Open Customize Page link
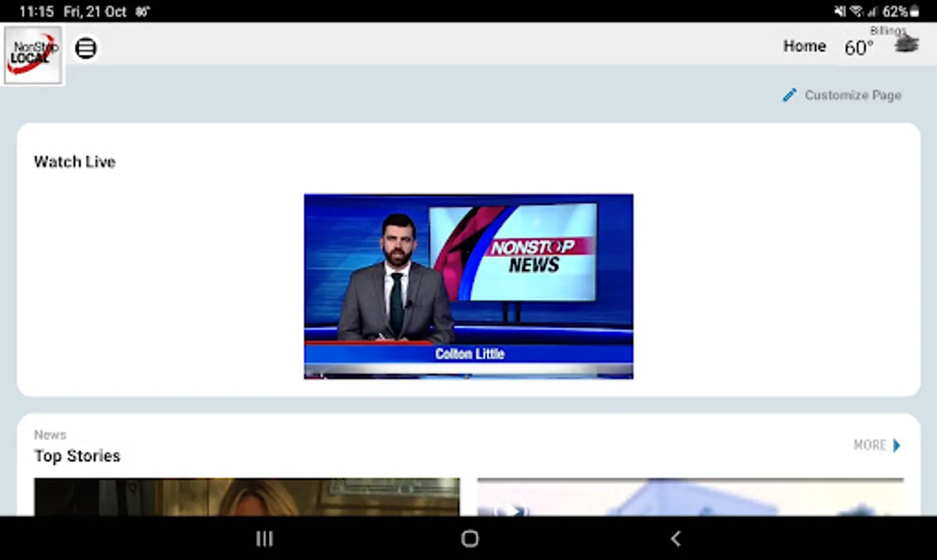 tap(852, 95)
